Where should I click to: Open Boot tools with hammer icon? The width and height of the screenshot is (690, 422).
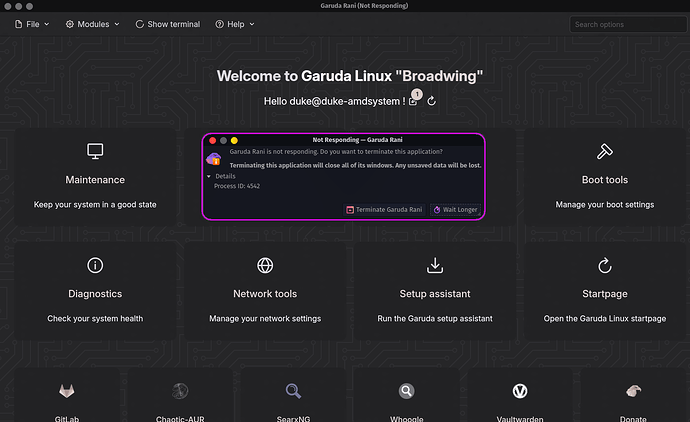point(604,178)
